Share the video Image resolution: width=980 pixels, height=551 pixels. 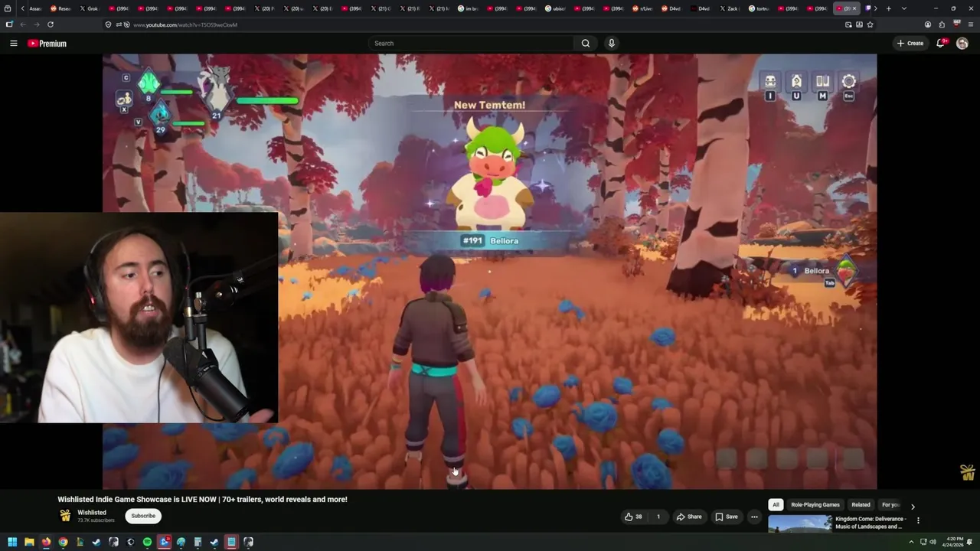click(x=688, y=517)
